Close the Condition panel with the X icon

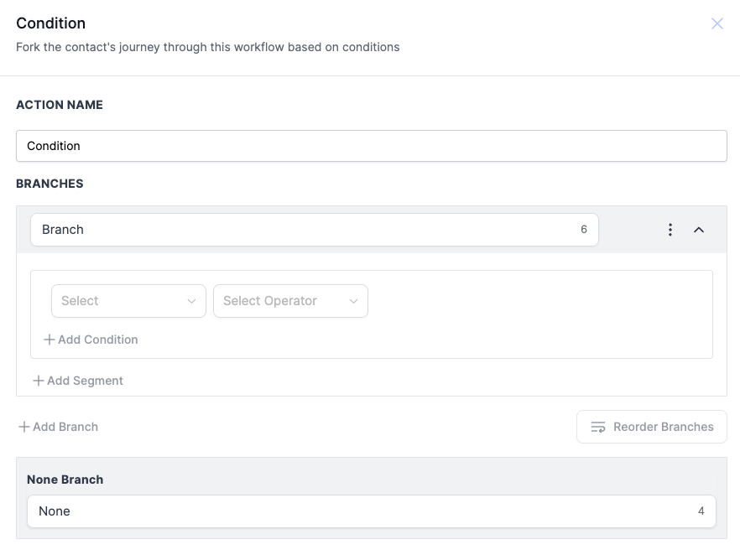pyautogui.click(x=717, y=23)
